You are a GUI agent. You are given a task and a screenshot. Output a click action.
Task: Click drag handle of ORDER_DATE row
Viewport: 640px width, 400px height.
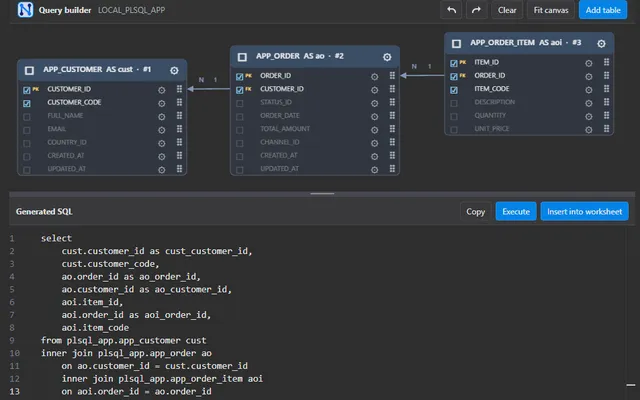coord(392,116)
